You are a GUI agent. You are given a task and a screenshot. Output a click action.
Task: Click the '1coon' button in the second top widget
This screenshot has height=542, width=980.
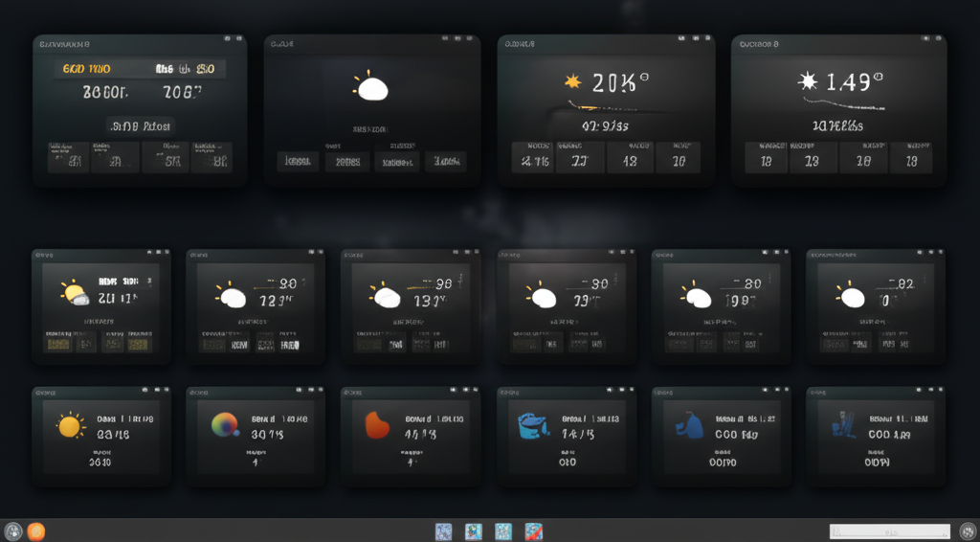(298, 161)
